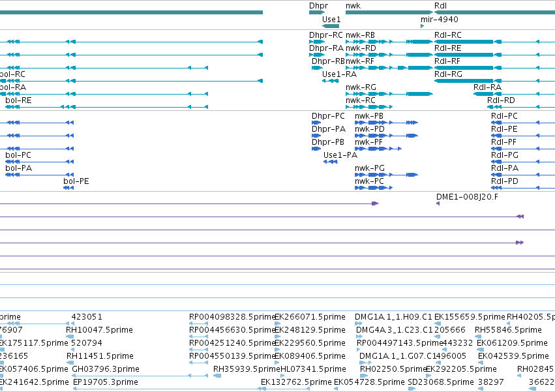This screenshot has height=392, width=555.
Task: Select the RH55846.5prime EST
Action: [x=478, y=337]
